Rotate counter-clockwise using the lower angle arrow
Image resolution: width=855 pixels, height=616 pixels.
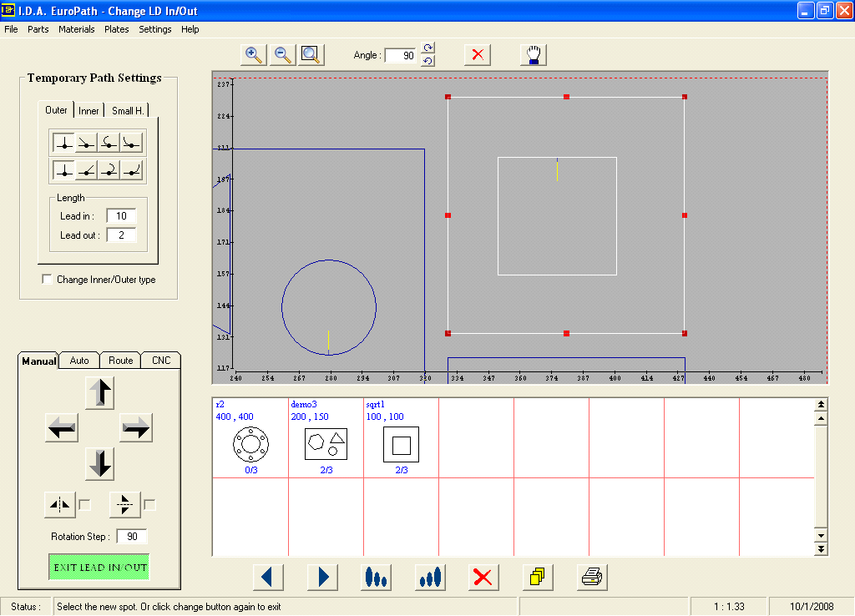(428, 61)
